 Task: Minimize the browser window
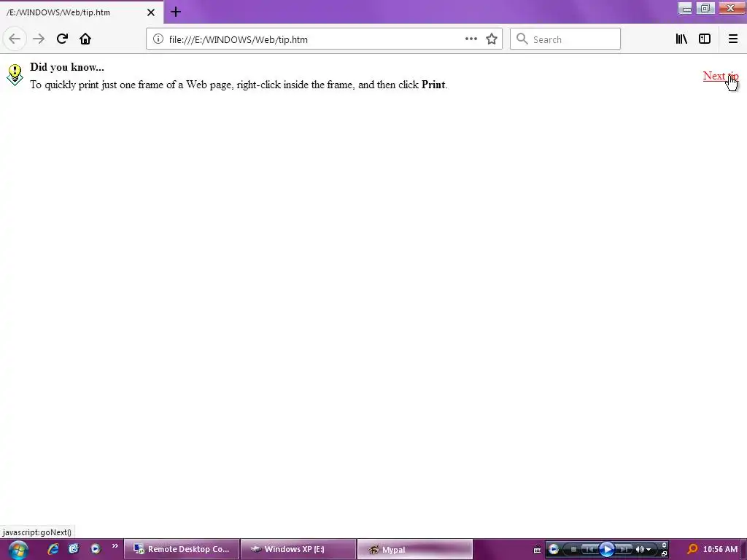pos(685,8)
